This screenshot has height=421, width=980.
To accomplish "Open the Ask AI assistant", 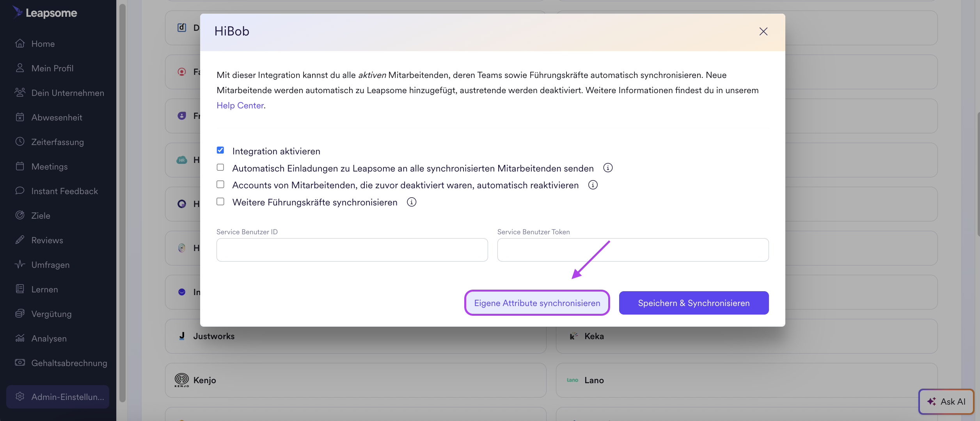I will pos(946,401).
